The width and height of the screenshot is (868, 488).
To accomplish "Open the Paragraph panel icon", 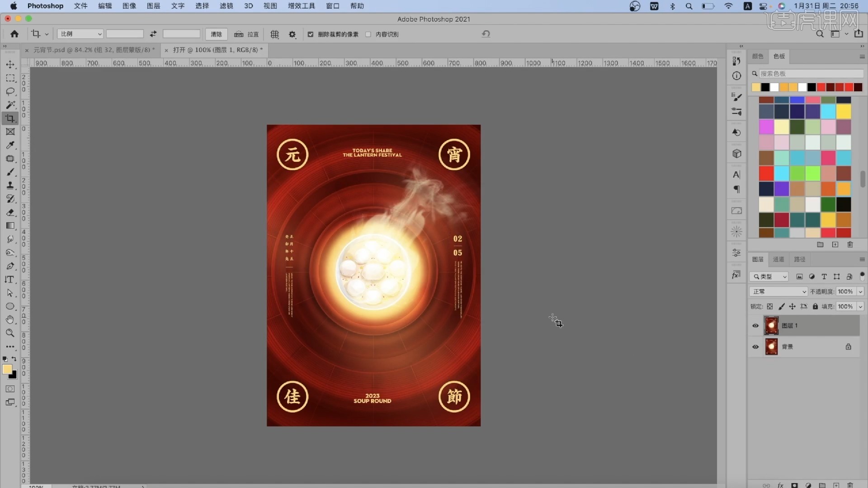I will 737,189.
